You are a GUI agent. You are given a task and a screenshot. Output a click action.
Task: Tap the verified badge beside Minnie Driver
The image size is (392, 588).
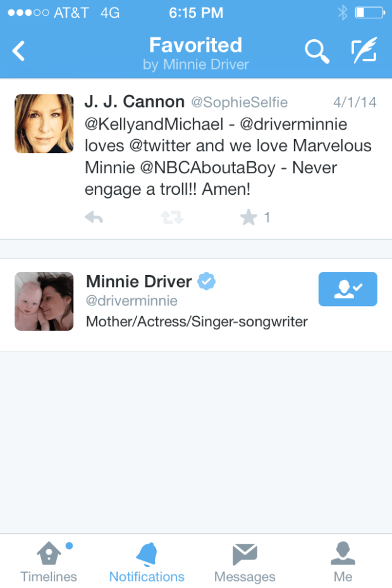tap(206, 281)
